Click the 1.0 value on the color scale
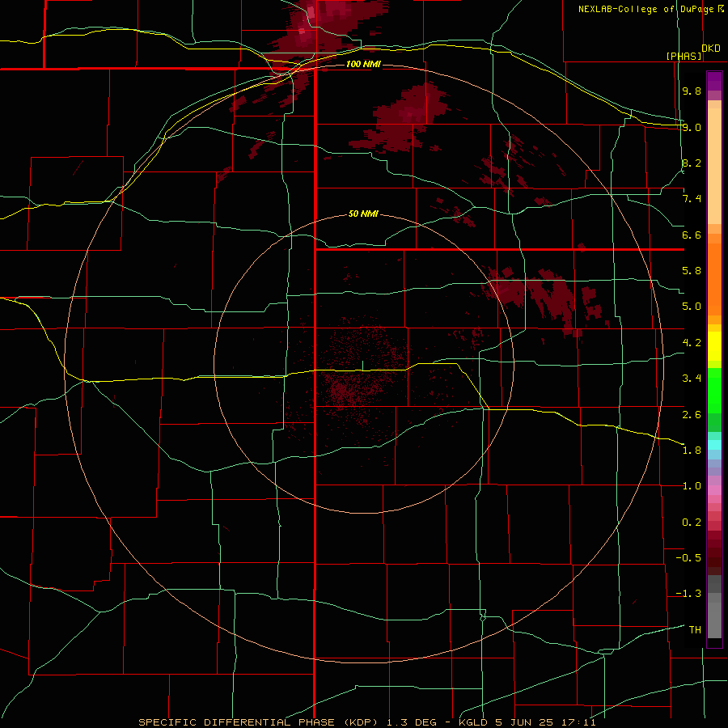The width and height of the screenshot is (728, 728). click(692, 486)
